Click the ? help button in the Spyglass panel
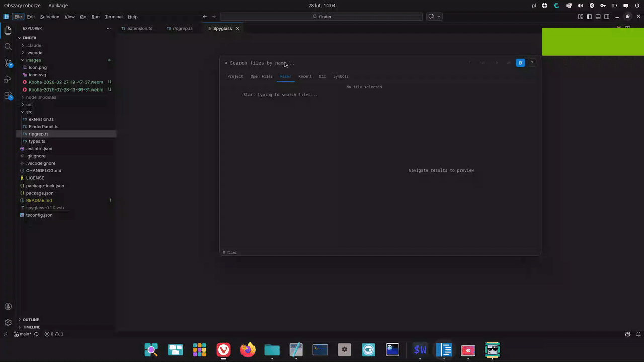This screenshot has width=644, height=362. coord(532,63)
